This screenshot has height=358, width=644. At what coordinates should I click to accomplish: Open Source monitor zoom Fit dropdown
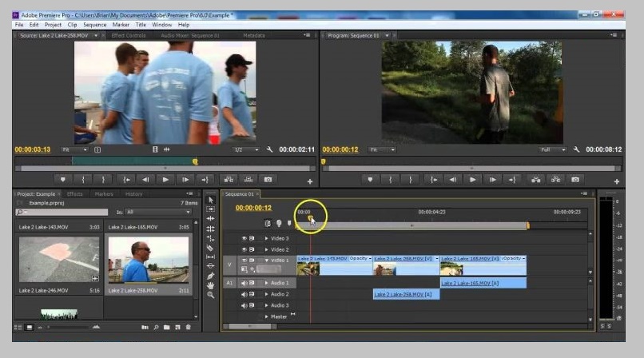pos(74,150)
